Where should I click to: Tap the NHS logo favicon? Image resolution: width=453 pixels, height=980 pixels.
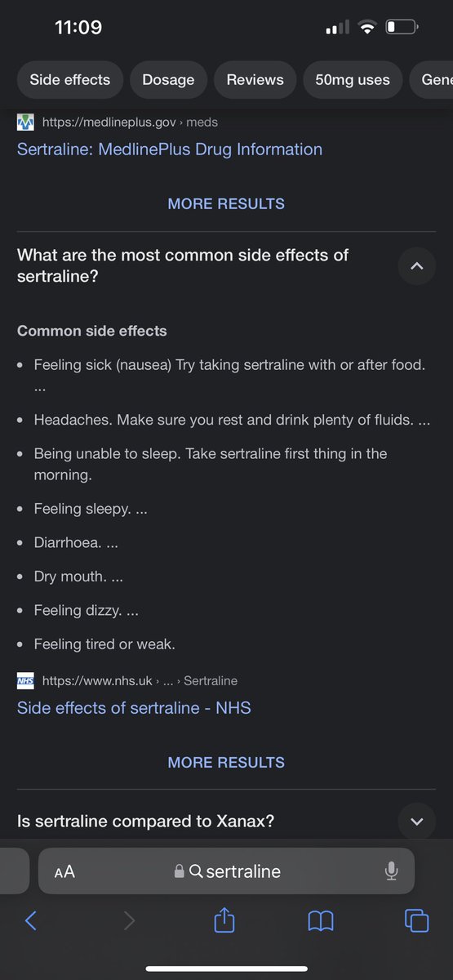26,680
